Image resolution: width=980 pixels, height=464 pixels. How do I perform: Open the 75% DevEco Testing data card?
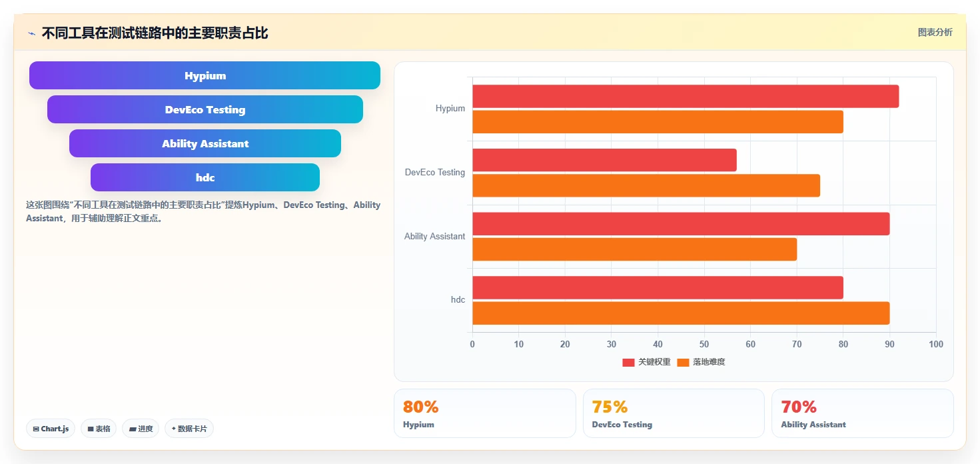pyautogui.click(x=674, y=413)
